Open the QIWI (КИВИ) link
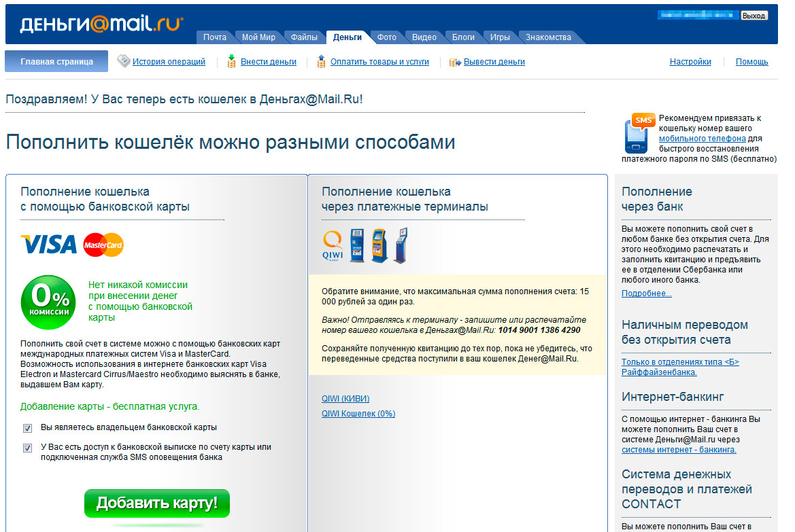 (345, 399)
